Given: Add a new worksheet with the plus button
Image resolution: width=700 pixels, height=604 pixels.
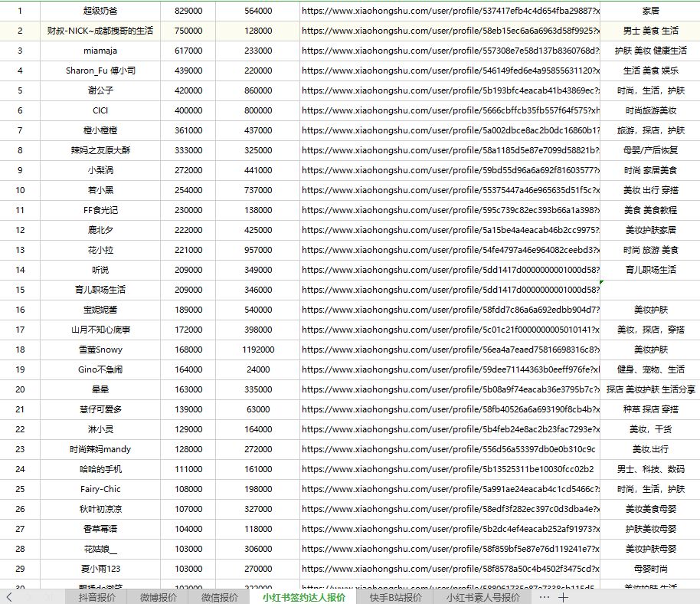Looking at the screenshot, I should (563, 596).
